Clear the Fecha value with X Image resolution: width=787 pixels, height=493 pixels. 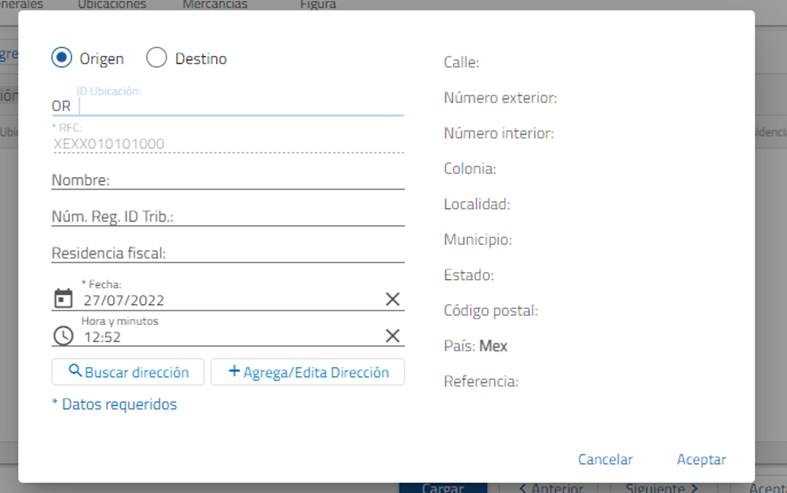coord(392,299)
